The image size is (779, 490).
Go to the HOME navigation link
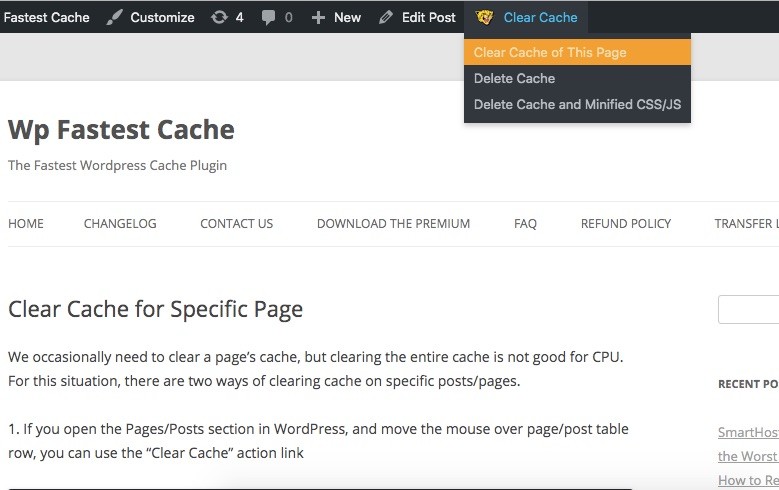(26, 224)
